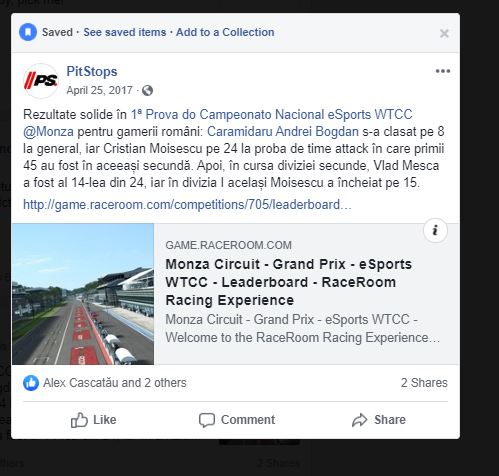Click the PitStops profile picture logo
The height and width of the screenshot is (476, 499).
pyautogui.click(x=41, y=81)
